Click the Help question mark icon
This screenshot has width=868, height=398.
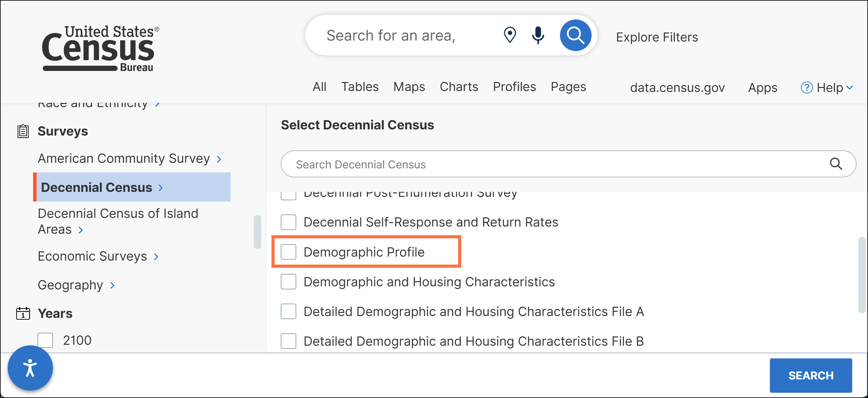coord(806,88)
